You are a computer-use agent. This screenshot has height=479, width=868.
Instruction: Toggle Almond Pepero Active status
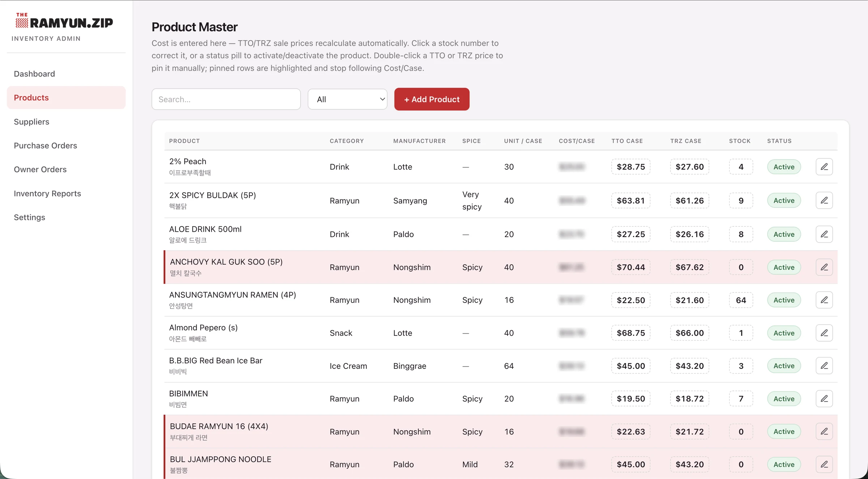coord(784,333)
